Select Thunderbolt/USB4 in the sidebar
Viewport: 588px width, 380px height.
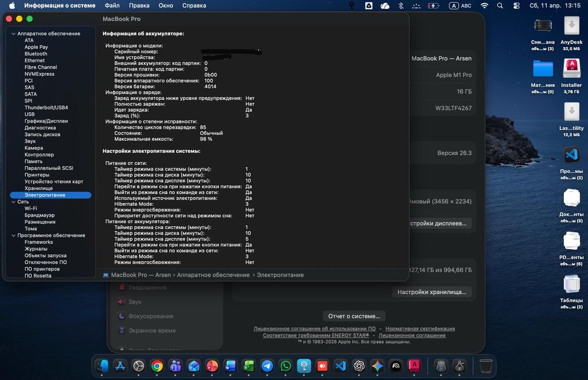click(46, 108)
